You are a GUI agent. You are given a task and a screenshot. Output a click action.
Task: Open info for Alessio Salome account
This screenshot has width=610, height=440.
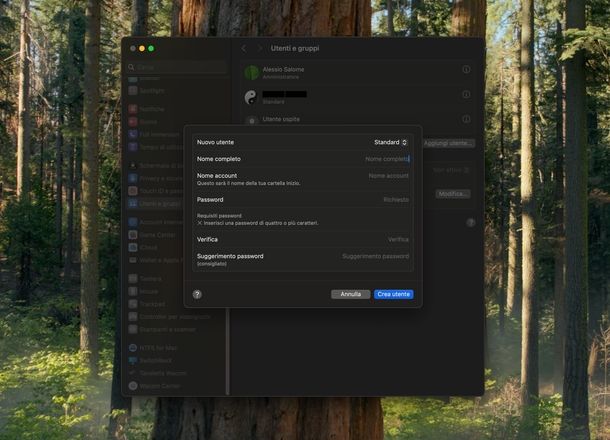(x=466, y=69)
